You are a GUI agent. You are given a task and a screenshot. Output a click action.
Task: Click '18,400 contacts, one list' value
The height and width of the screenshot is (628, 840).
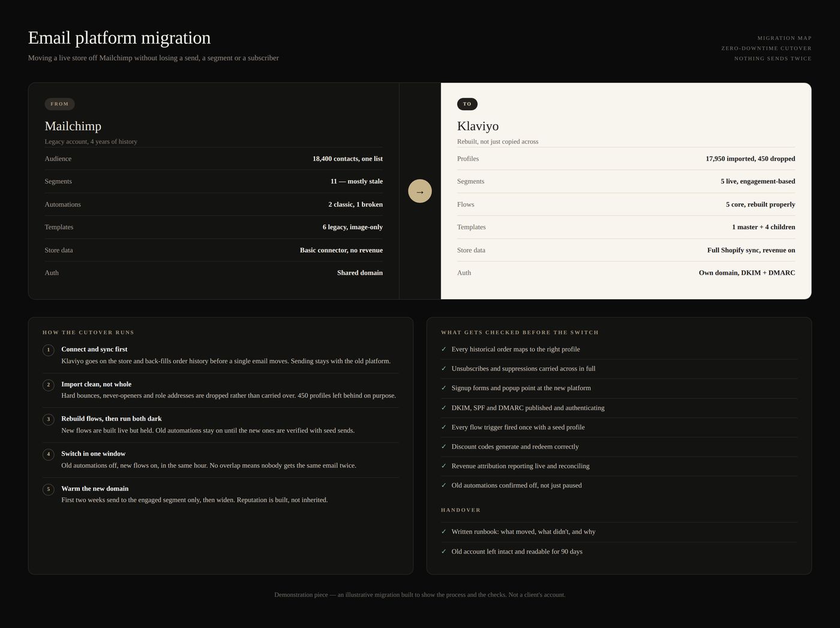coord(347,159)
